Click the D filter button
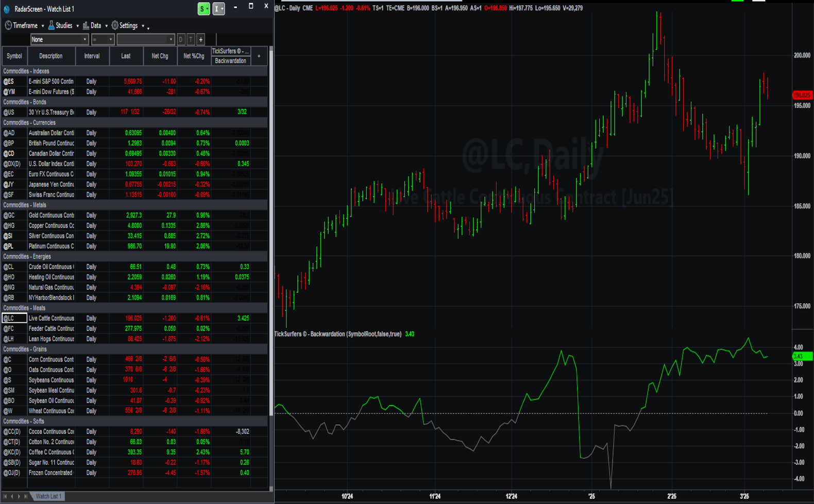 click(x=180, y=40)
